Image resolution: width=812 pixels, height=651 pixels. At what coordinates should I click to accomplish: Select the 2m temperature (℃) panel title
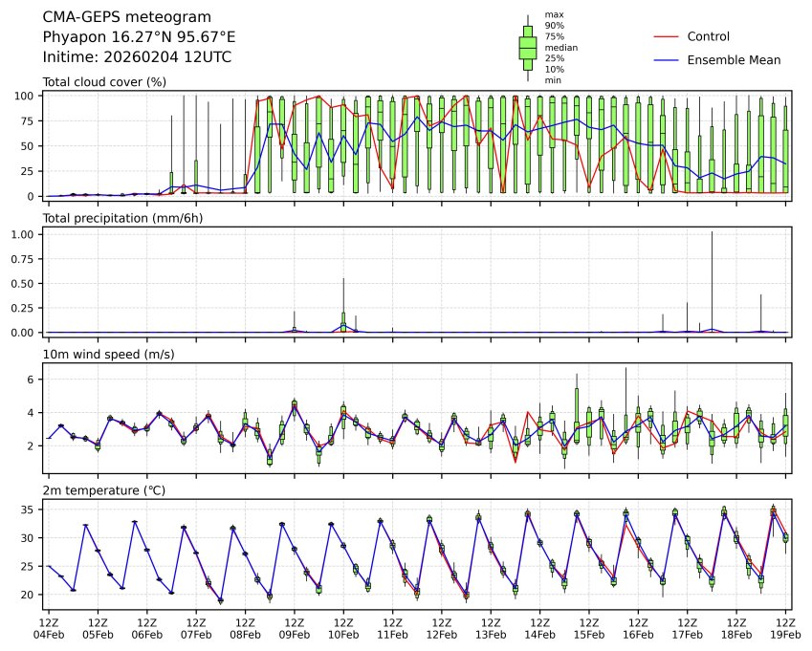tap(109, 490)
